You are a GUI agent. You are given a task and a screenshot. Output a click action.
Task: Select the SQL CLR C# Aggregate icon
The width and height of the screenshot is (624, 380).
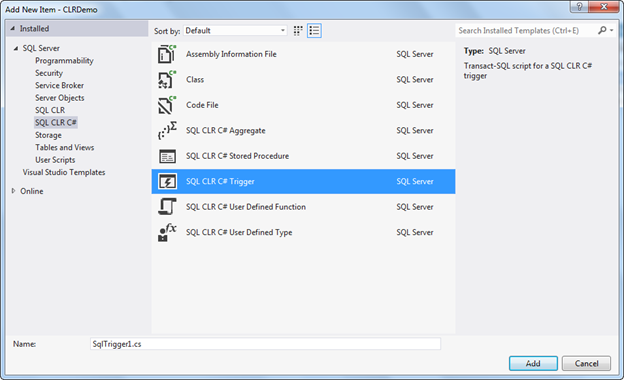coord(167,131)
